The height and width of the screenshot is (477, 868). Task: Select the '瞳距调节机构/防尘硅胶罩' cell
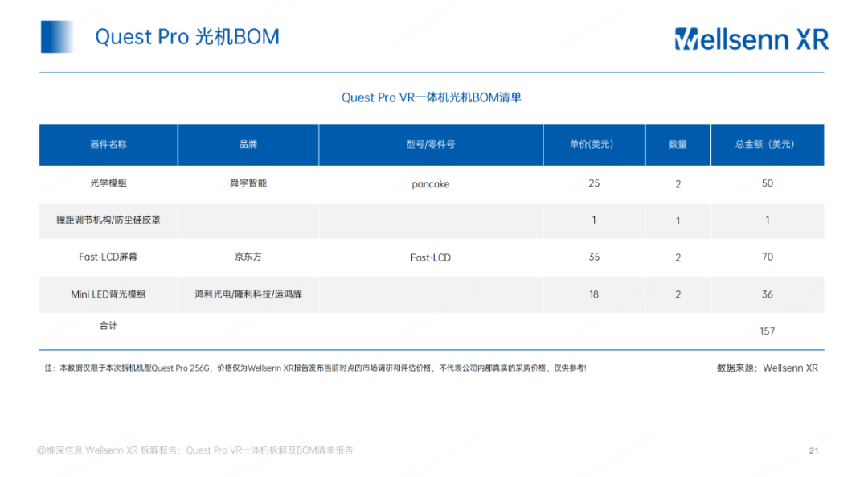click(108, 220)
